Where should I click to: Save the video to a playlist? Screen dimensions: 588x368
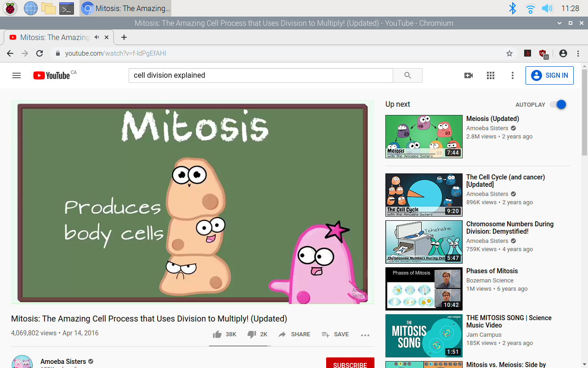[x=335, y=334]
